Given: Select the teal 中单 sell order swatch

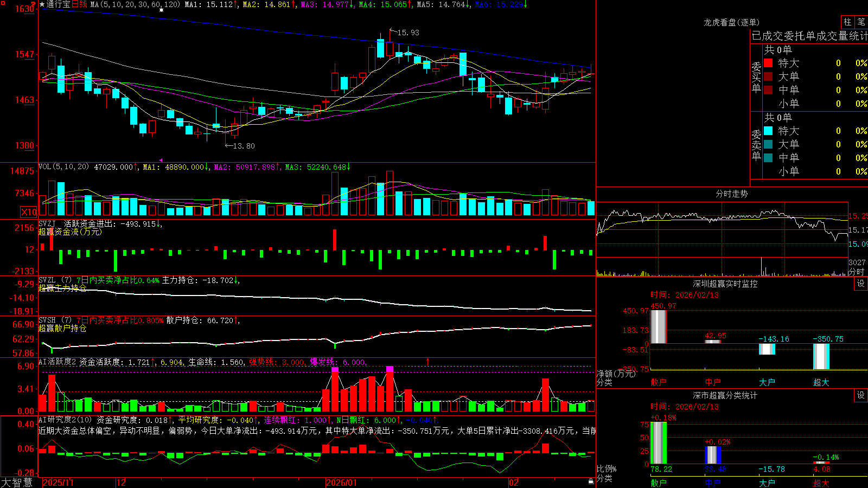Looking at the screenshot, I should click(768, 157).
